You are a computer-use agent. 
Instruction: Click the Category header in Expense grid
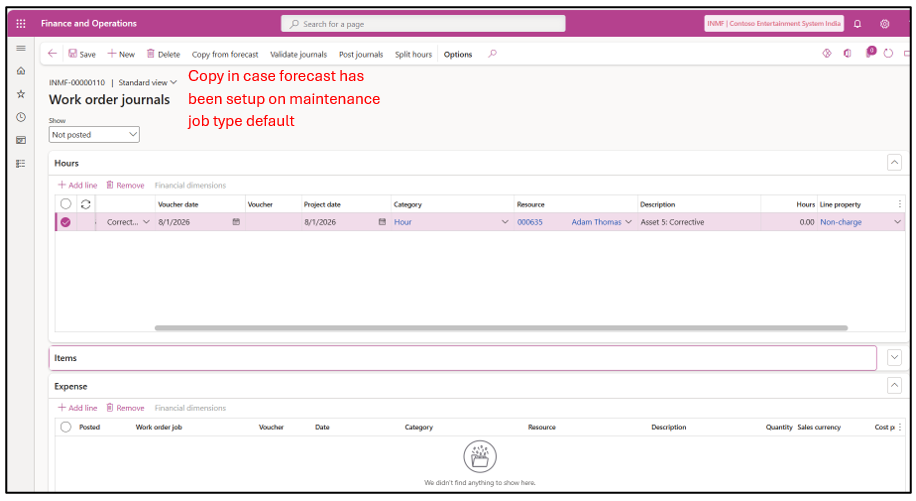[x=419, y=427]
